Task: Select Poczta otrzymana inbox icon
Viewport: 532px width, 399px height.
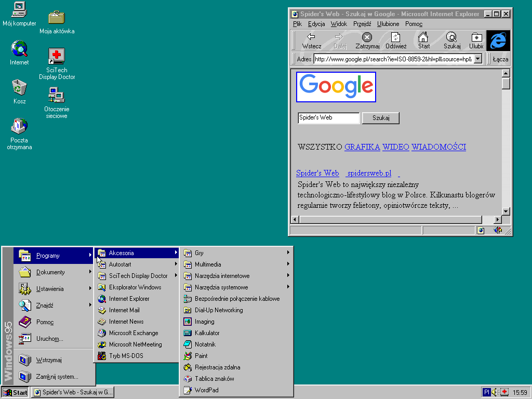Action: point(19,134)
